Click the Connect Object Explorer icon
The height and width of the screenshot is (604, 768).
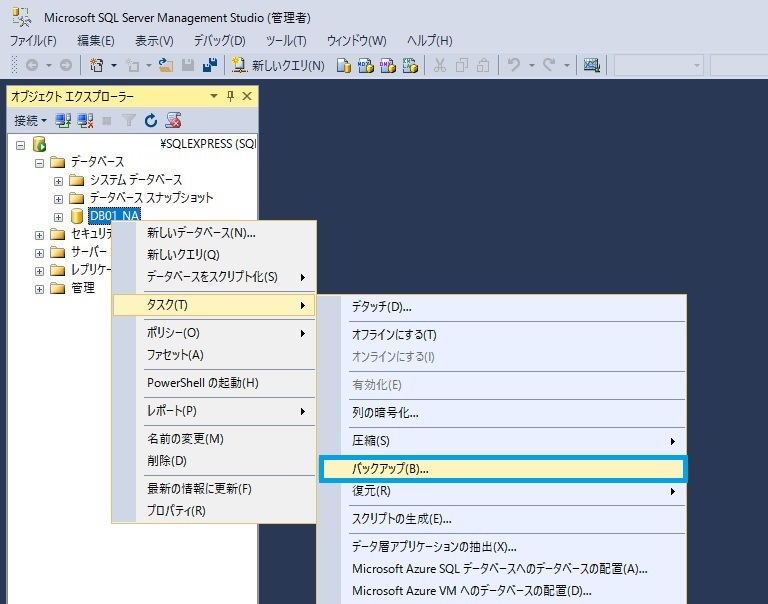[x=63, y=120]
